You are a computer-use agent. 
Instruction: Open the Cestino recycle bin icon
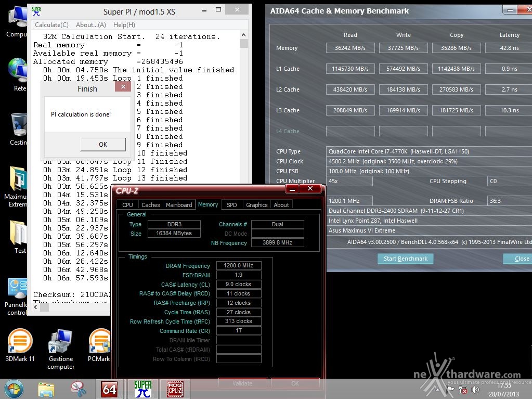pyautogui.click(x=18, y=129)
